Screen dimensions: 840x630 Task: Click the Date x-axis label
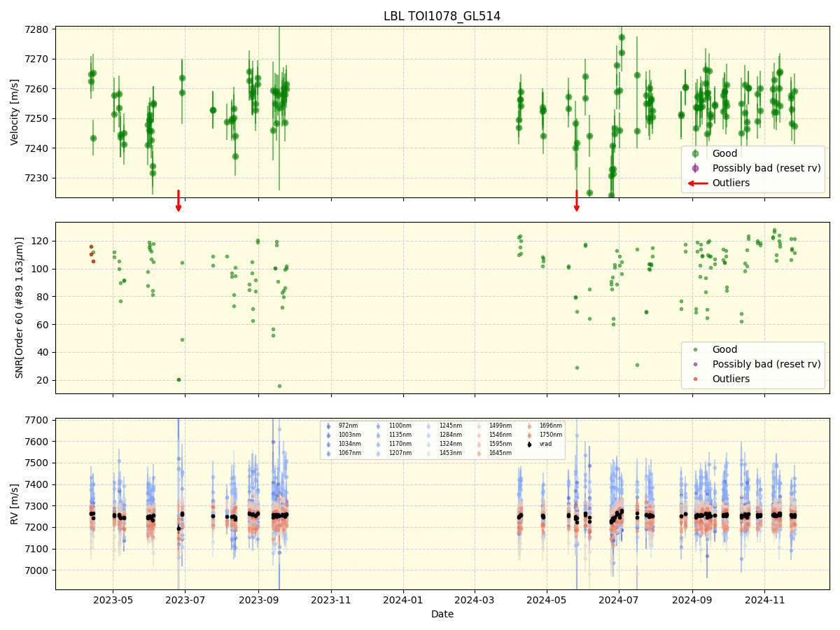tap(442, 614)
